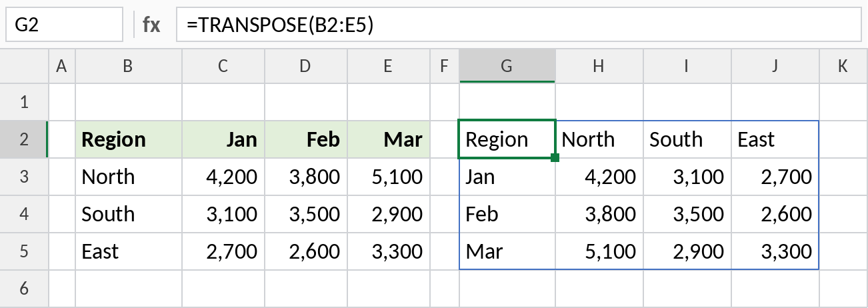868x308 pixels.
Task: Click the Name Box showing G2
Action: tap(65, 25)
